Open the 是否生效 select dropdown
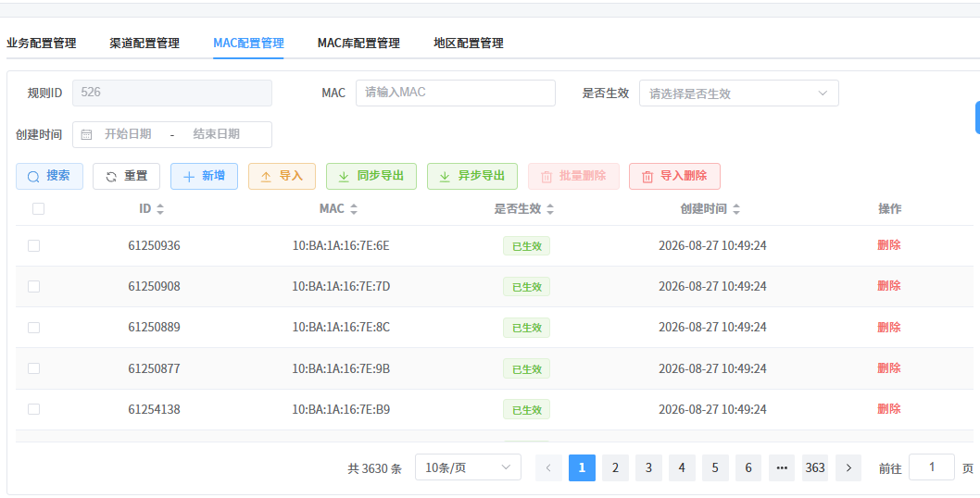The image size is (980, 498). 739,93
